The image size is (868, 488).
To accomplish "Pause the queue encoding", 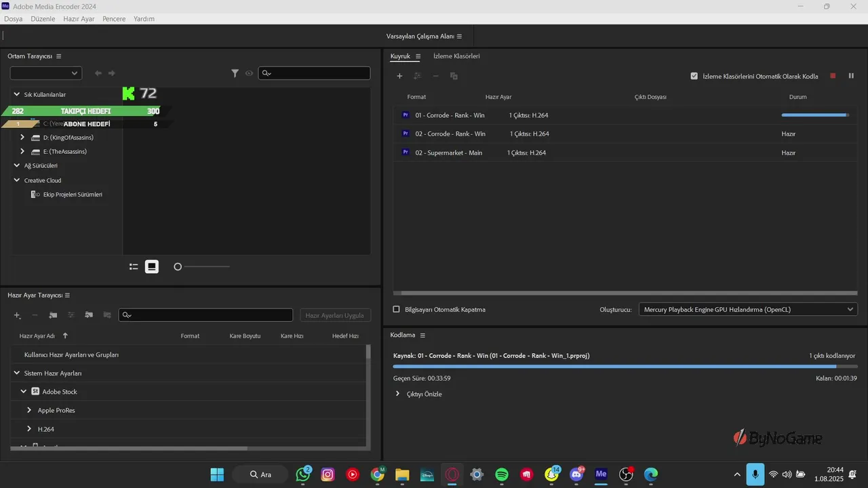I will [851, 76].
